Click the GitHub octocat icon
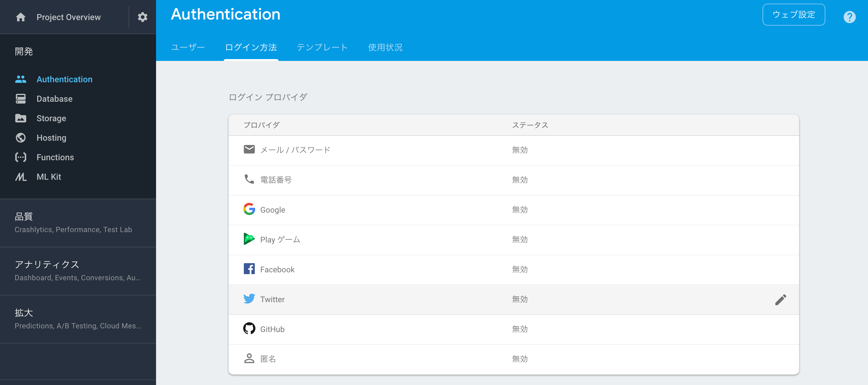This screenshot has width=868, height=385. (249, 328)
